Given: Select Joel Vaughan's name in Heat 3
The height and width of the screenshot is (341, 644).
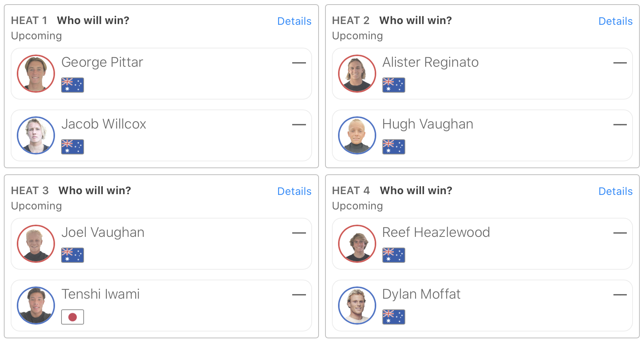Looking at the screenshot, I should click(103, 232).
